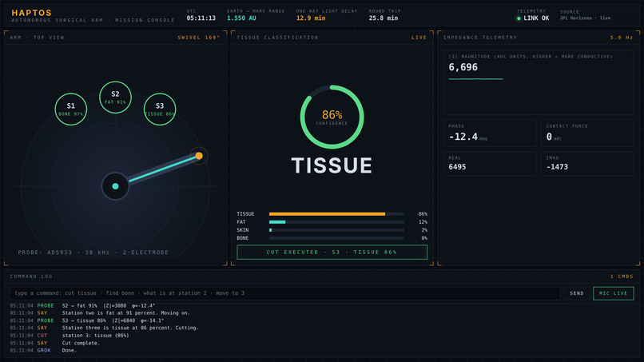Click the IMAG value -1473
The width and height of the screenshot is (644, 362).
pos(557,167)
